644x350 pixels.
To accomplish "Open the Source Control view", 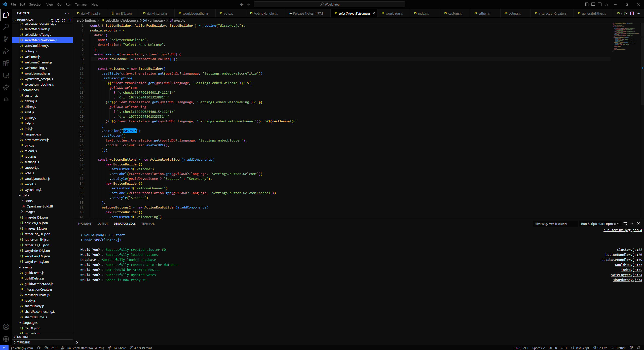I will coord(6,39).
